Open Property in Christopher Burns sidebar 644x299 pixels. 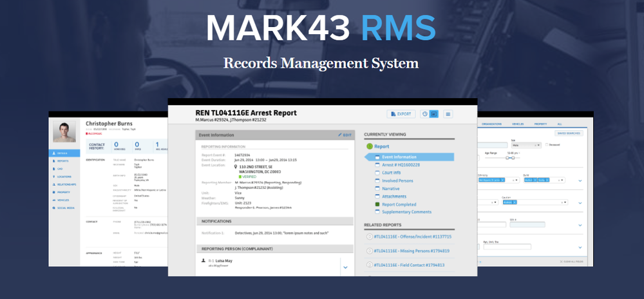click(x=64, y=192)
